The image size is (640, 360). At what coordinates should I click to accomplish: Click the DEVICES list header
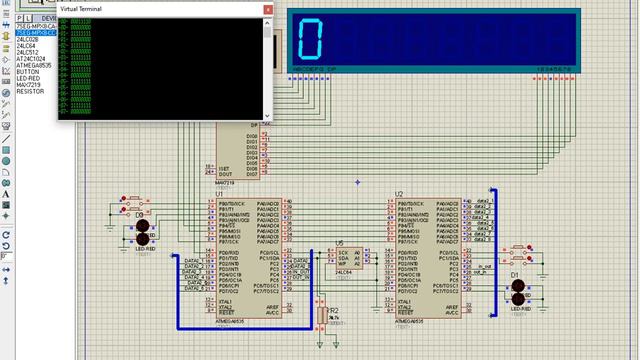tap(45, 18)
